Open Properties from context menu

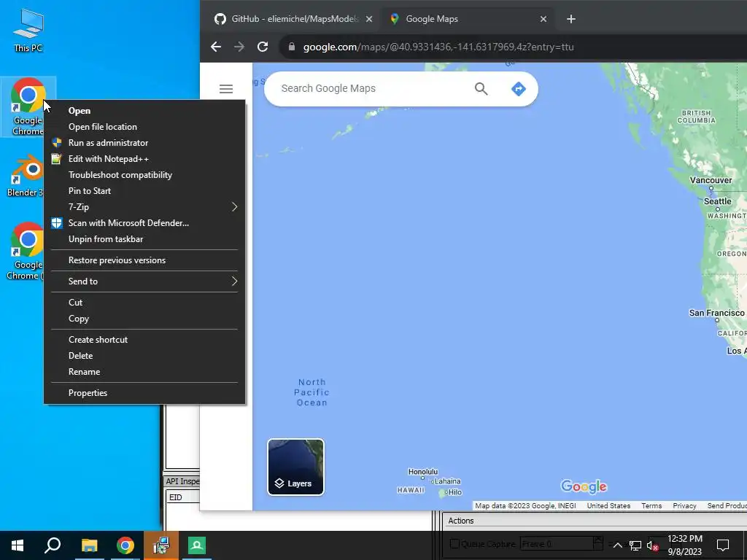coord(144,393)
